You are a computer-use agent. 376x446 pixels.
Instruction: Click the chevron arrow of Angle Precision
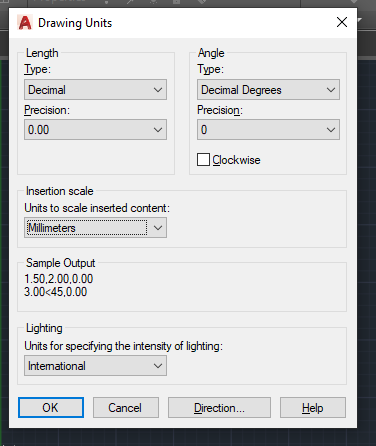point(331,130)
